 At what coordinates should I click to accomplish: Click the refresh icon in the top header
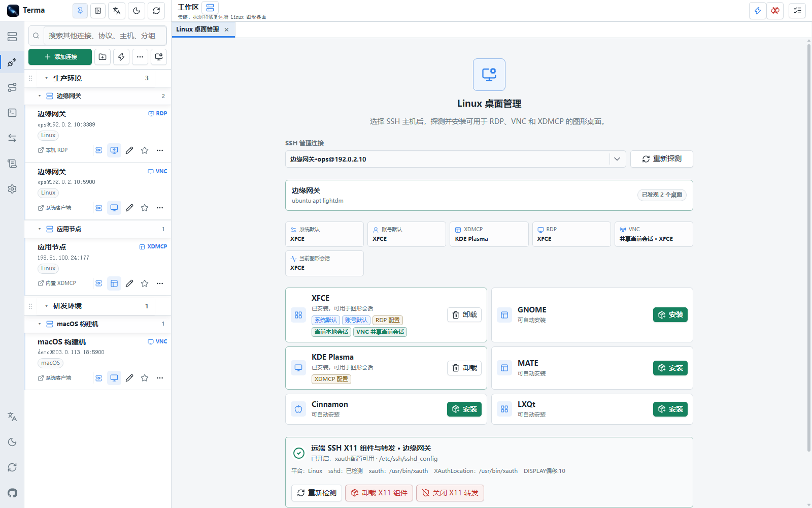pos(156,10)
